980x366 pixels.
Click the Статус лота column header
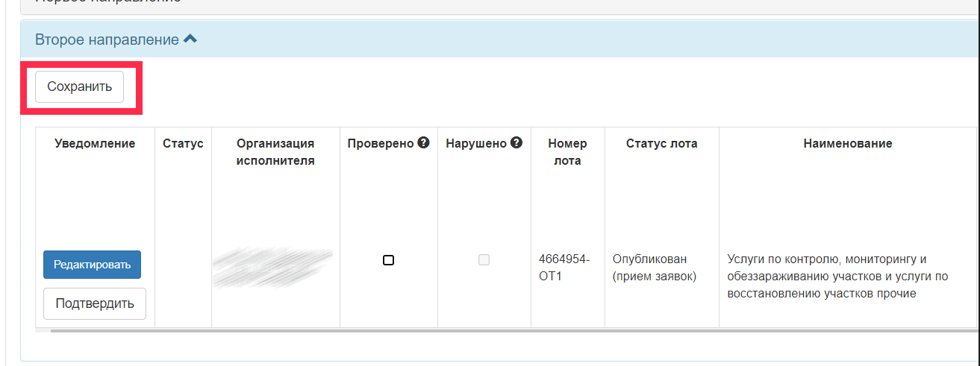(x=661, y=144)
